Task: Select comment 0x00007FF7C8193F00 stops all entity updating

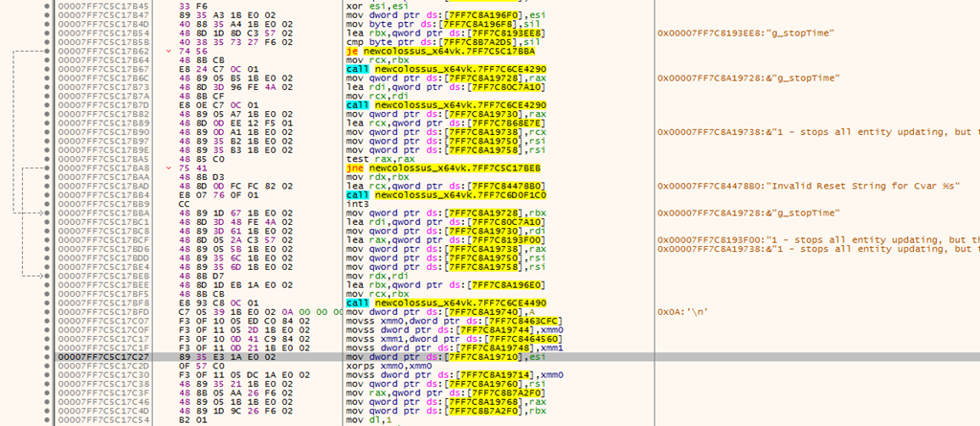Action: coord(819,240)
